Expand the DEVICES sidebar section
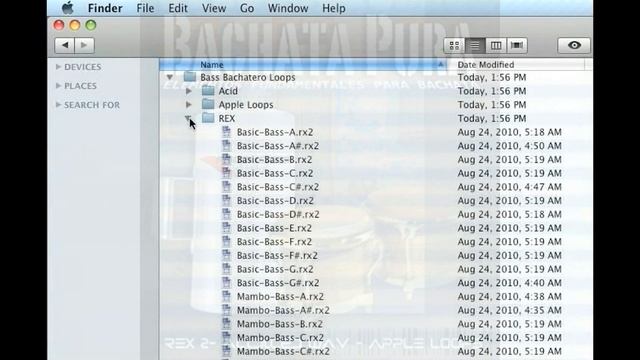640x360 pixels. (x=58, y=67)
